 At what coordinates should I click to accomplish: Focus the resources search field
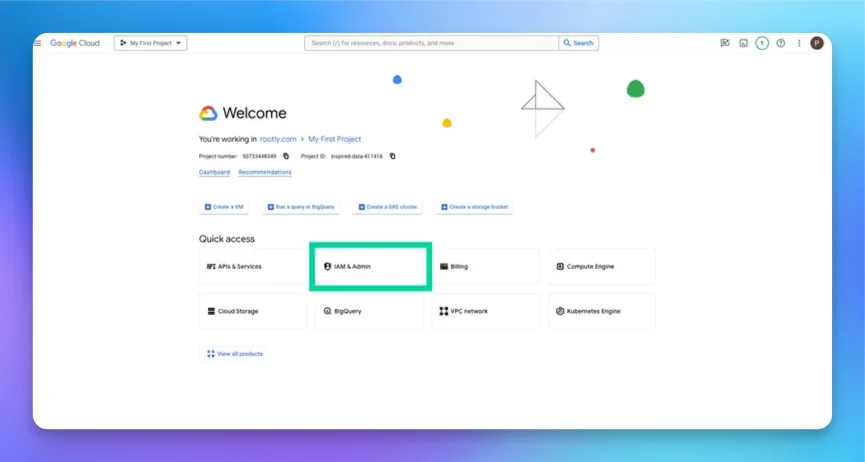point(431,43)
